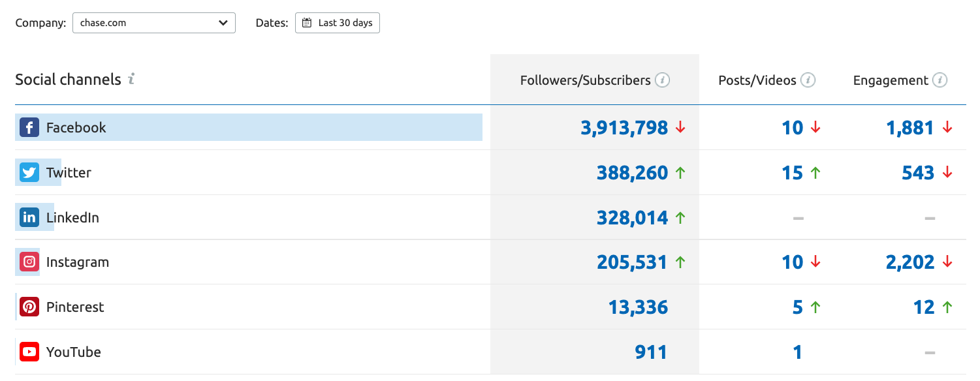Click the Followers/Subscribers column header

point(585,80)
